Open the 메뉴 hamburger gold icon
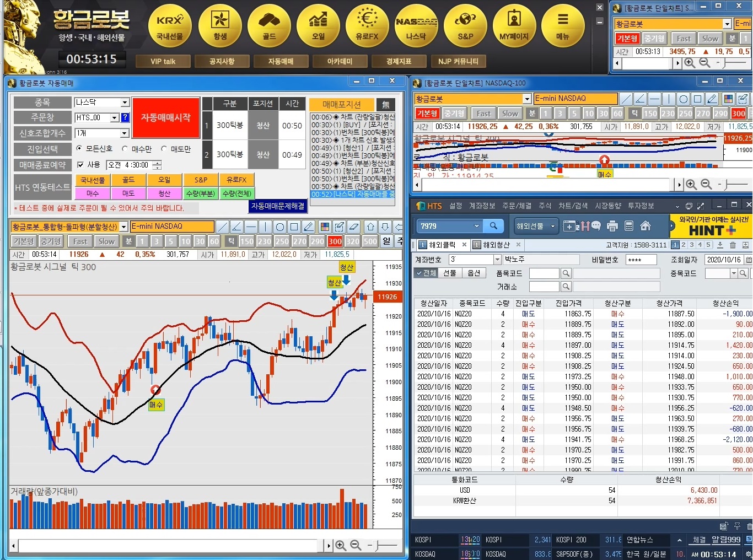This screenshot has width=753, height=560. pos(563,26)
